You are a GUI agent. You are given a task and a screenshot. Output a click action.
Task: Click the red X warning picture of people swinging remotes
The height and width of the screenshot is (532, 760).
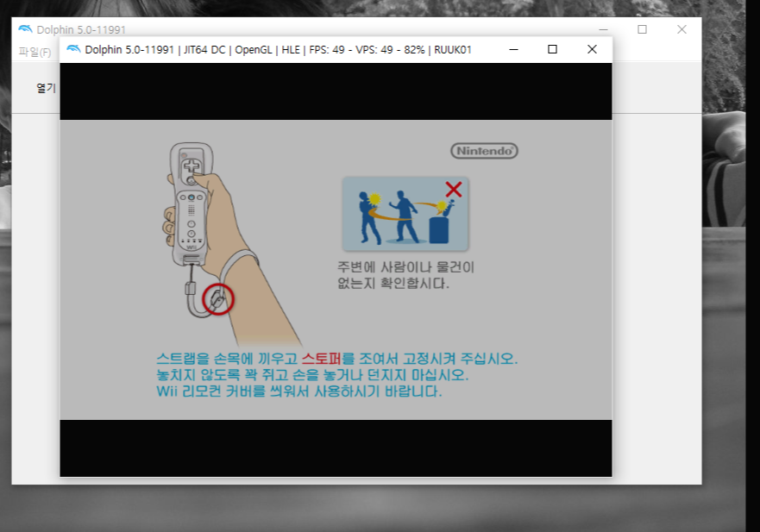(x=405, y=214)
